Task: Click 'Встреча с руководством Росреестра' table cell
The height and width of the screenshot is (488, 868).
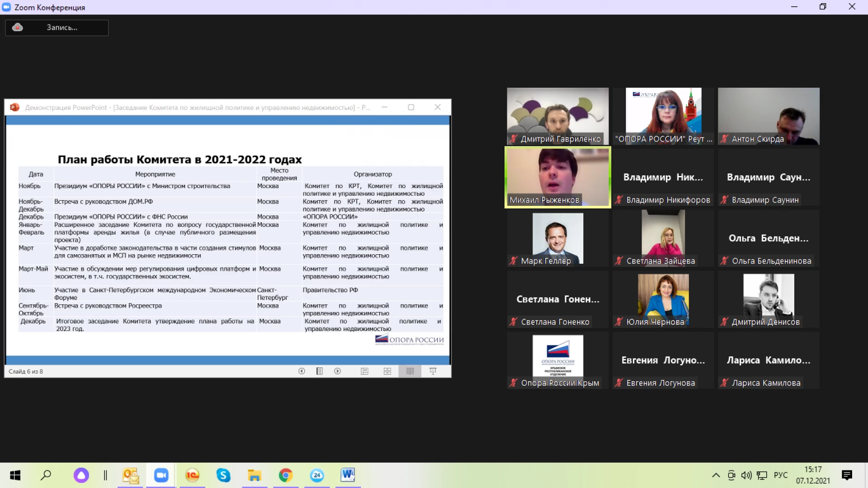Action: [x=108, y=306]
